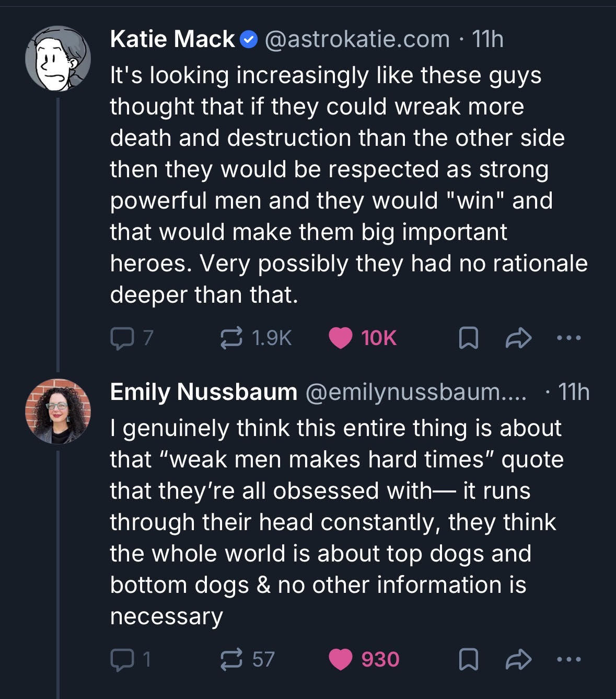Repost Emily Nussbaum's post
Screen dimensions: 616x699
point(231,659)
